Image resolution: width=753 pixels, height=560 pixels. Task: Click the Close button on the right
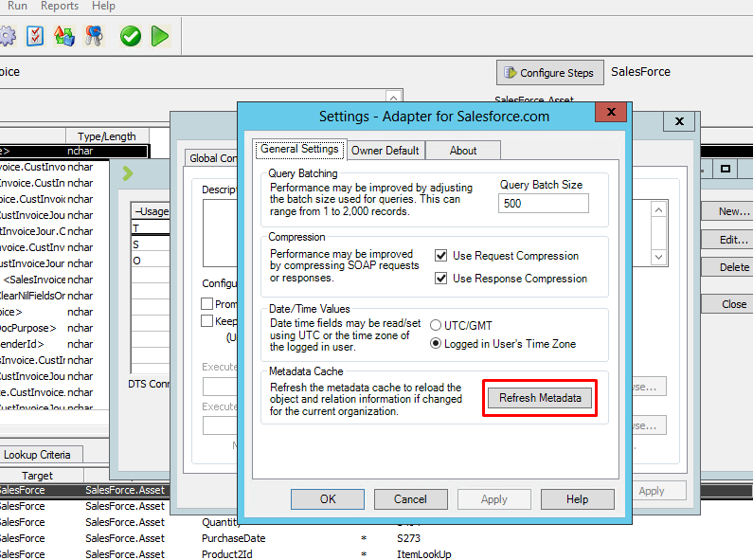point(727,304)
